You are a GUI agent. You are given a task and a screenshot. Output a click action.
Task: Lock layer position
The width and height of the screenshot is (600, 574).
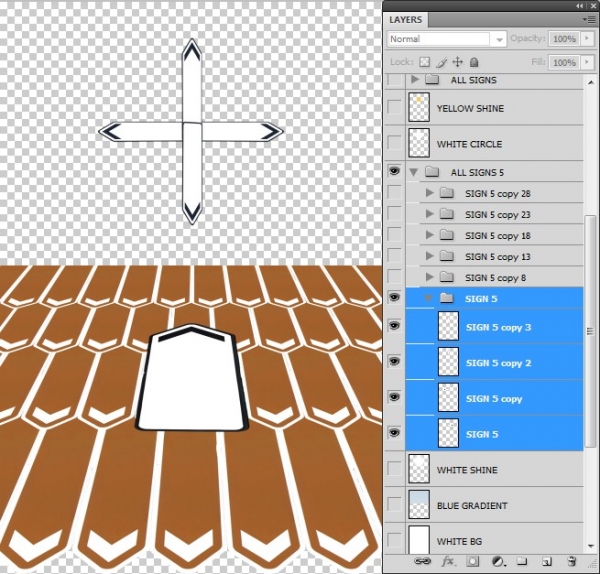pos(458,62)
